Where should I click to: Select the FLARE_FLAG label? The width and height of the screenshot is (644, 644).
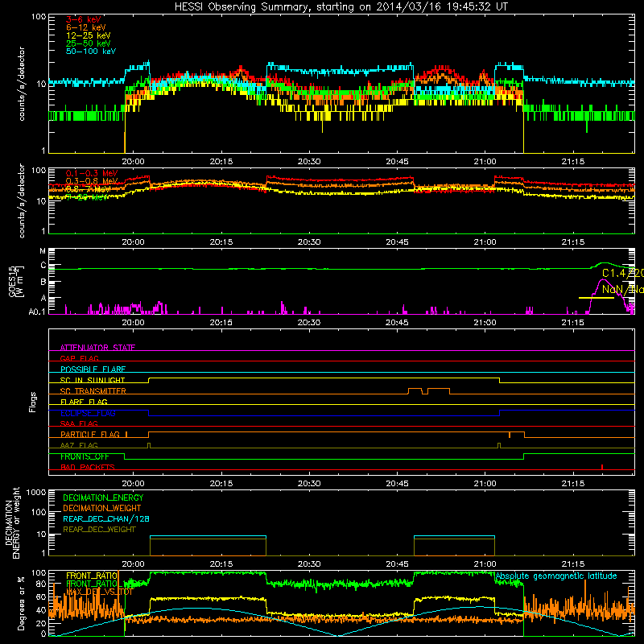click(84, 402)
